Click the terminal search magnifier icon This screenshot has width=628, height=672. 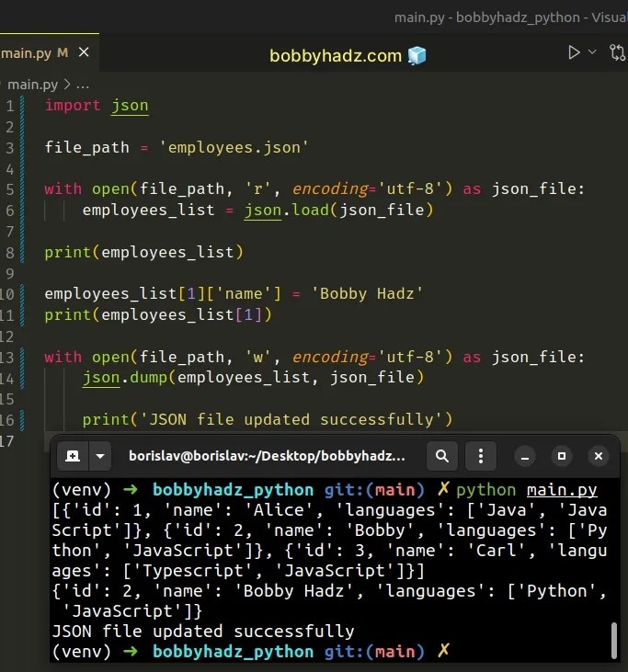[442, 456]
